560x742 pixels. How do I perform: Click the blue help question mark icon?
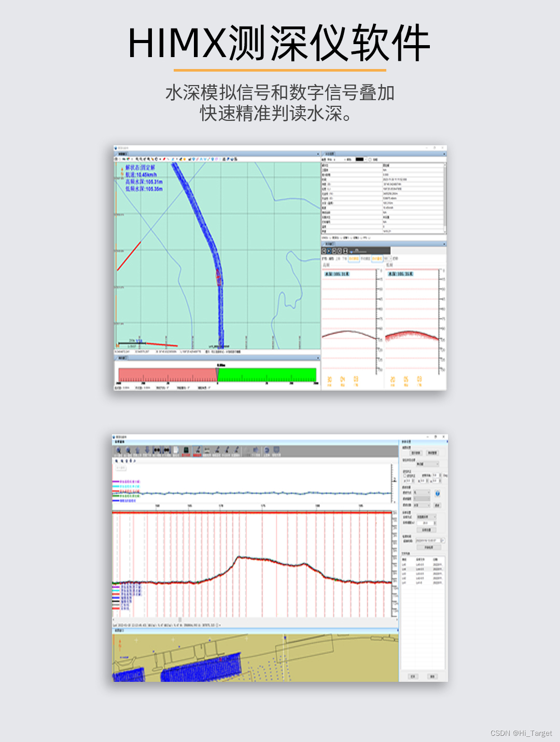[x=437, y=493]
